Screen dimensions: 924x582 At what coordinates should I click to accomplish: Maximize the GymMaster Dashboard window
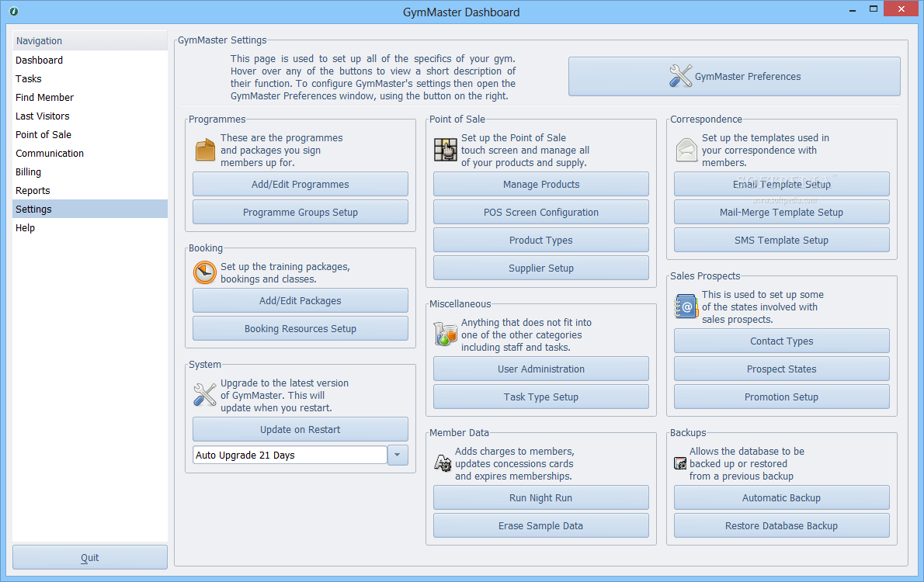point(874,9)
